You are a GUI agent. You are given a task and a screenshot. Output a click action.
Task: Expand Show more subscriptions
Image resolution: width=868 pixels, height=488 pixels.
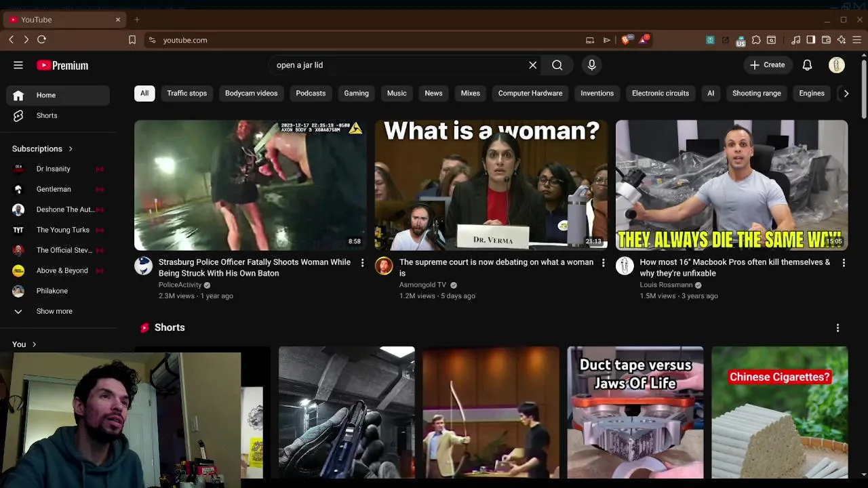click(58, 311)
